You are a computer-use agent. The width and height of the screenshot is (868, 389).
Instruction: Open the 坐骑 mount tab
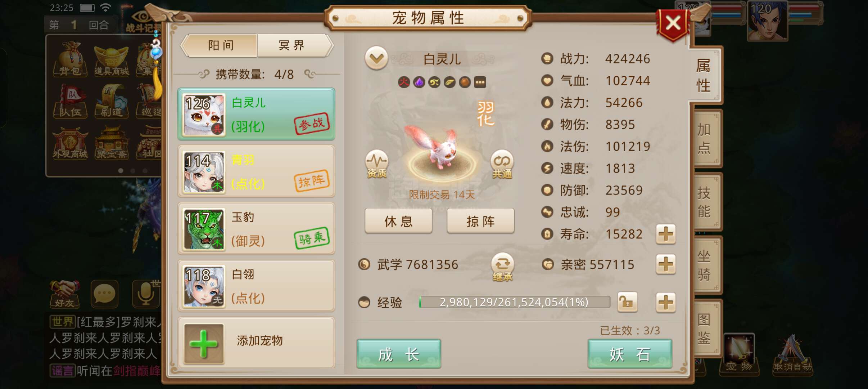pyautogui.click(x=705, y=265)
